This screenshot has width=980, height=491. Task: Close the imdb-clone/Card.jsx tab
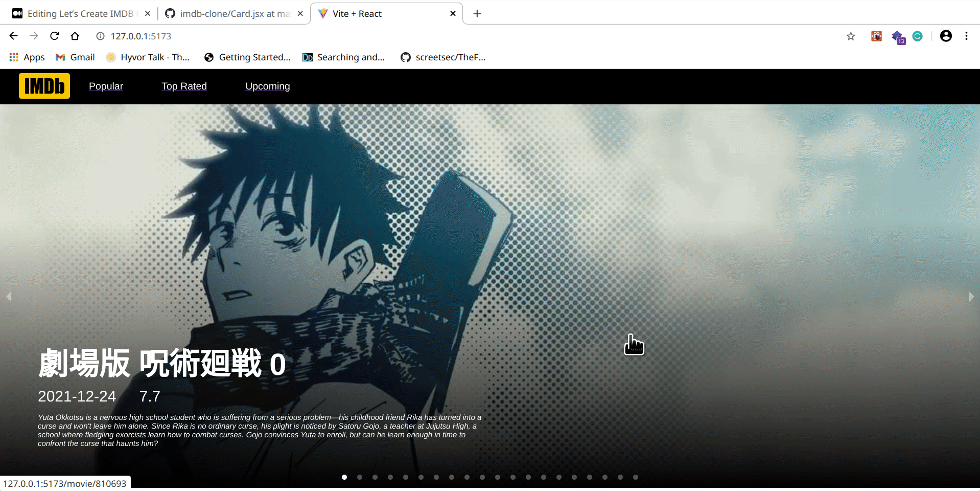(300, 13)
